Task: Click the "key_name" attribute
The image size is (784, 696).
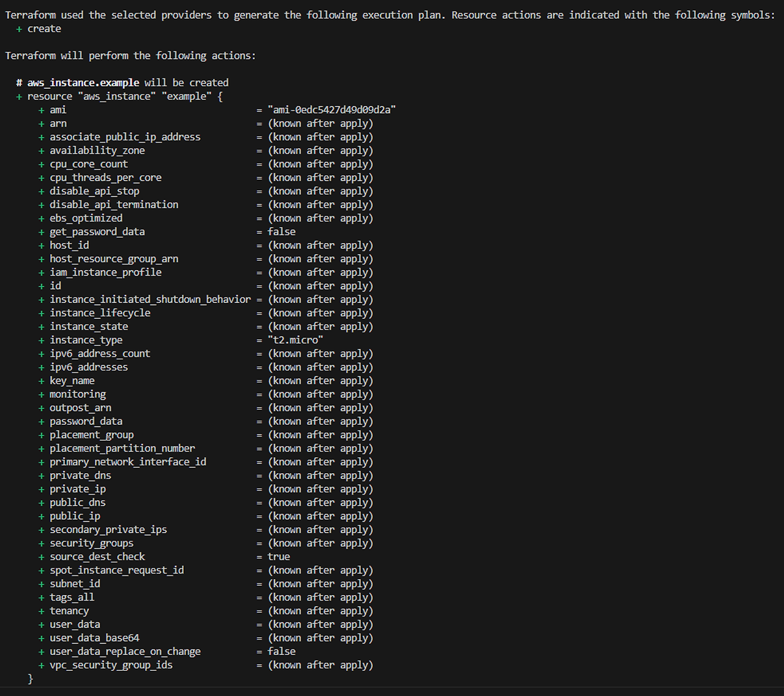Action: pos(72,380)
